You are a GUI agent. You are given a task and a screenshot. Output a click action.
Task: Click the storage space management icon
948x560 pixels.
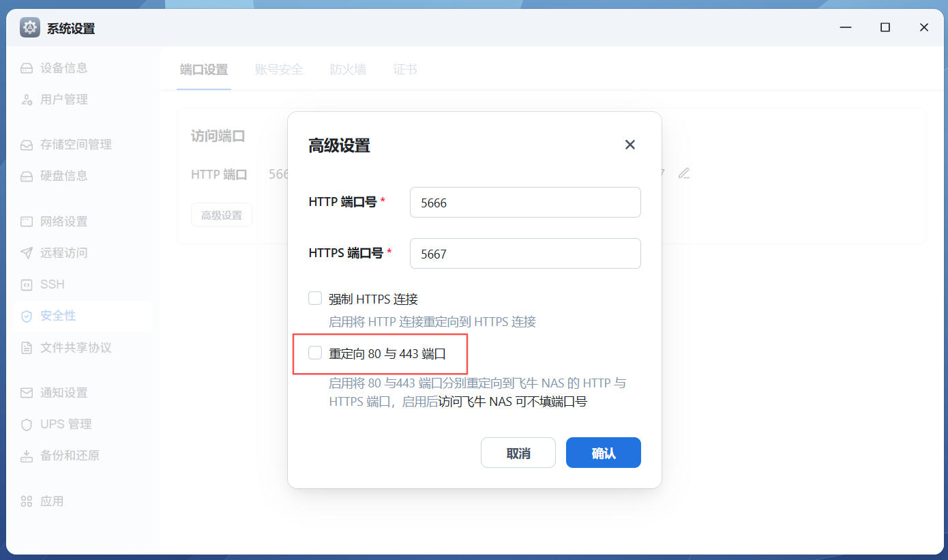tap(27, 145)
